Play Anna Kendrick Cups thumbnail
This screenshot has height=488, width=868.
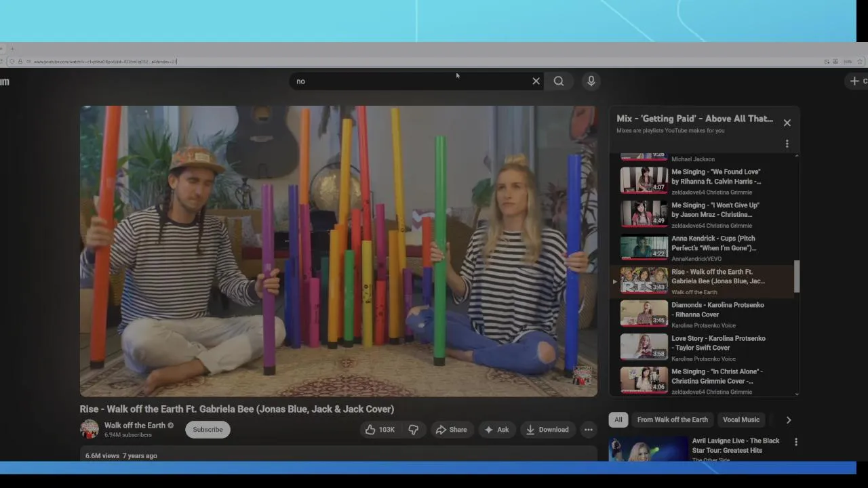[x=644, y=247]
